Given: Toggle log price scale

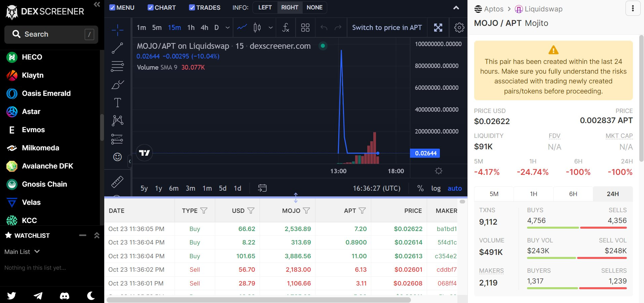Looking at the screenshot, I should point(436,188).
